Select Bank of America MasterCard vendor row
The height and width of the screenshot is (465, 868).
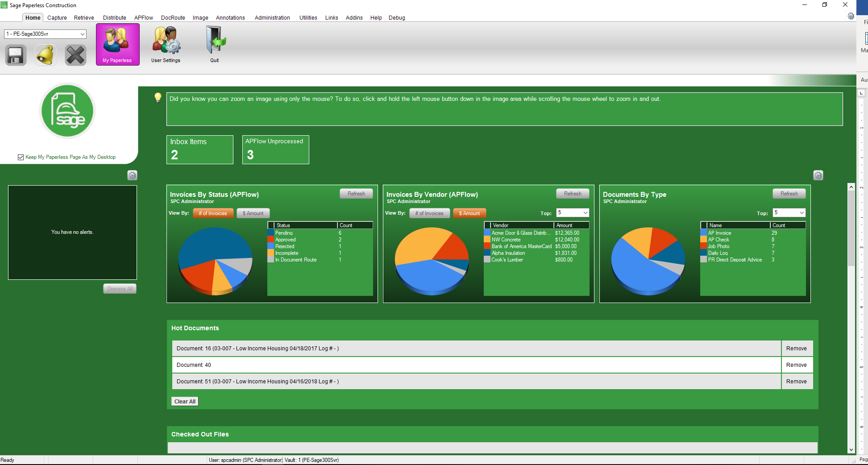point(536,246)
